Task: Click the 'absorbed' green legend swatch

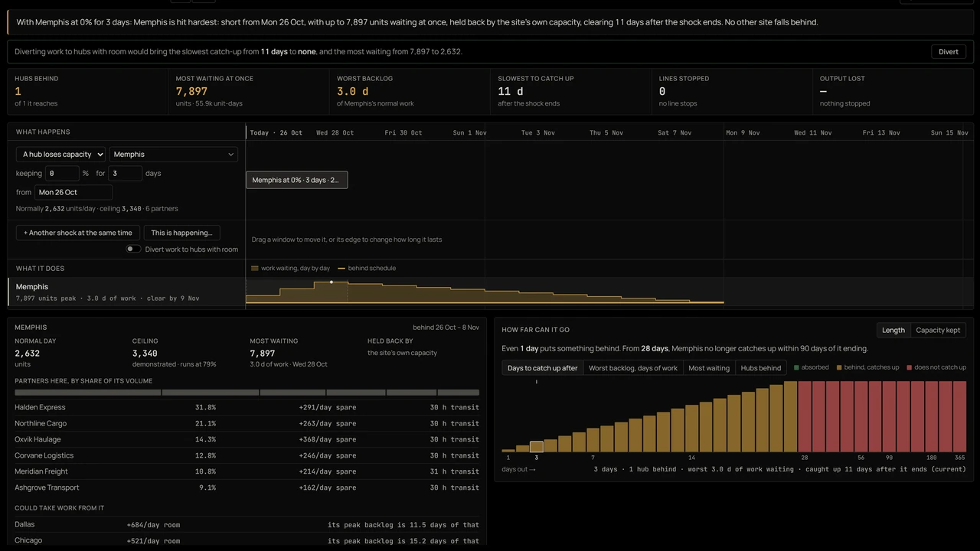Action: (x=796, y=367)
